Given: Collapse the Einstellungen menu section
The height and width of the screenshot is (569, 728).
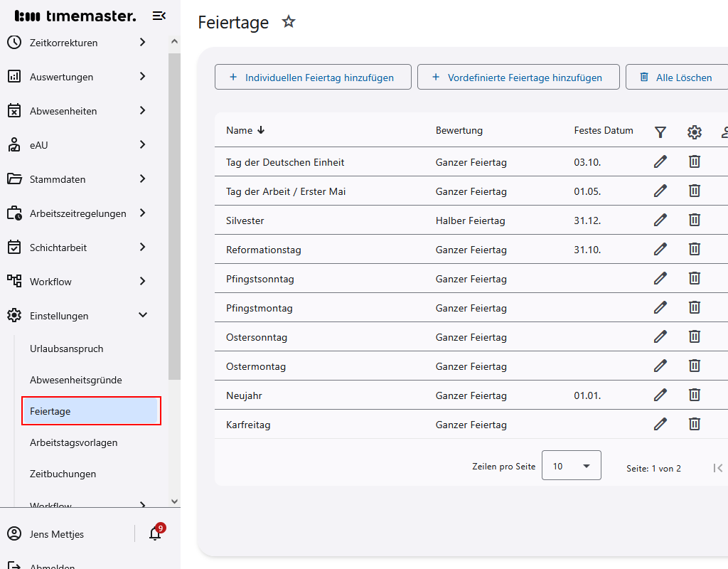Looking at the screenshot, I should (142, 315).
